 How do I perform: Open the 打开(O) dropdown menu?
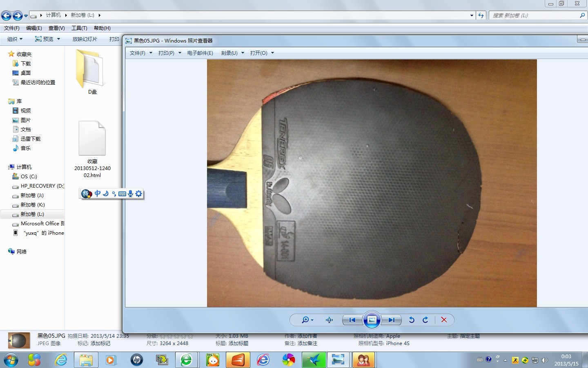pos(262,53)
